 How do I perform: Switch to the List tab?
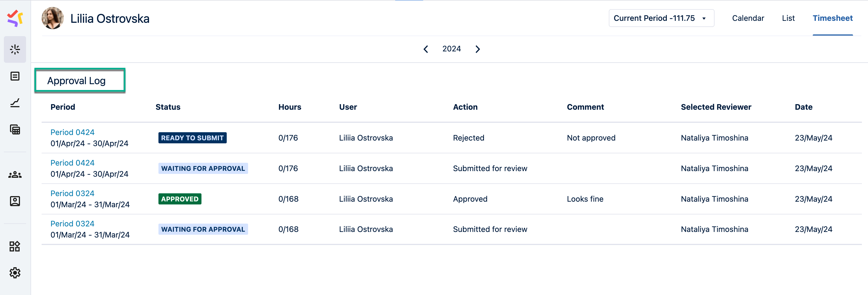[788, 18]
